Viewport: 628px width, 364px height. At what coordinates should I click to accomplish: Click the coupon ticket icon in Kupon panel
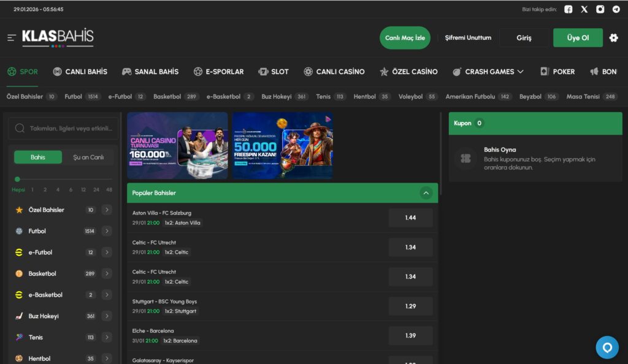pyautogui.click(x=466, y=158)
